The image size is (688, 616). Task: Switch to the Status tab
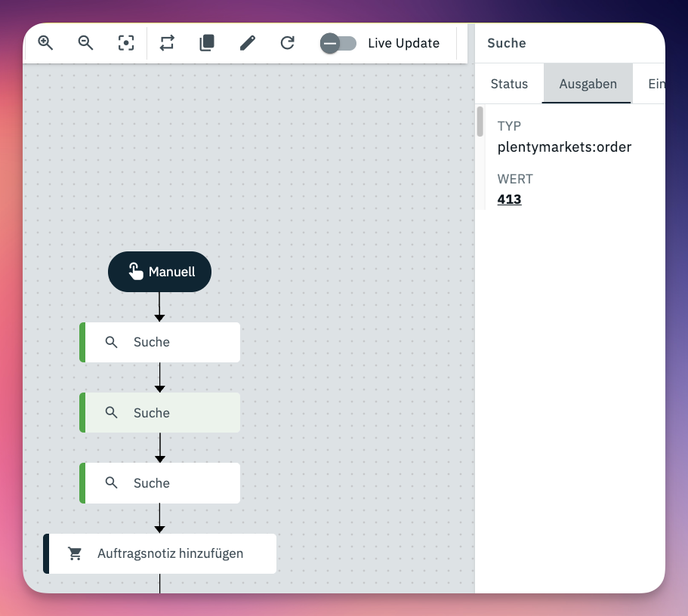(509, 84)
